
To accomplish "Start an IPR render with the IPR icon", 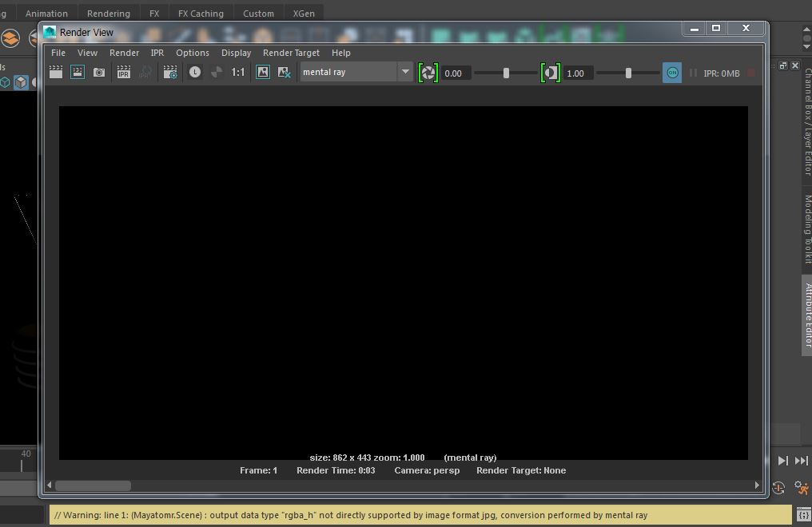I will tap(123, 73).
